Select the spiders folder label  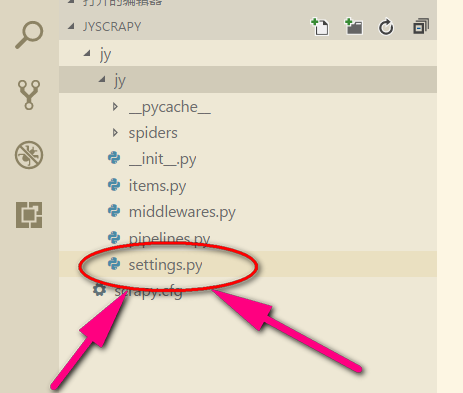coord(153,133)
